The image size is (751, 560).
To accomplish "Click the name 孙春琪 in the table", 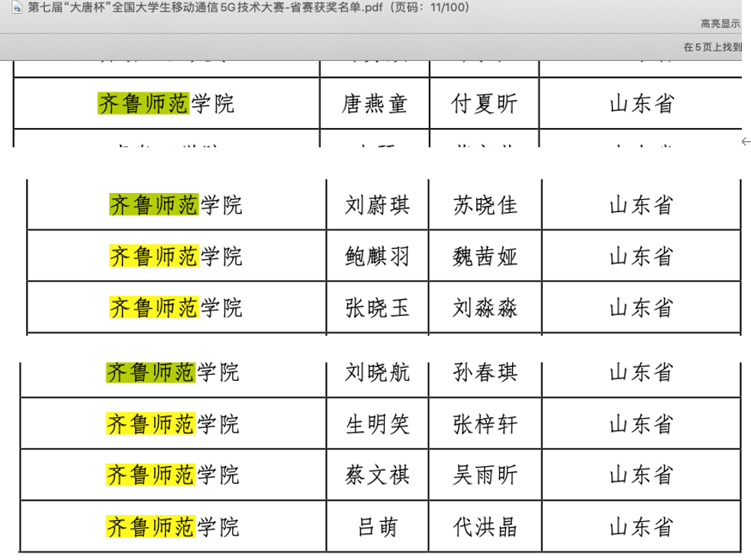I will (x=485, y=372).
